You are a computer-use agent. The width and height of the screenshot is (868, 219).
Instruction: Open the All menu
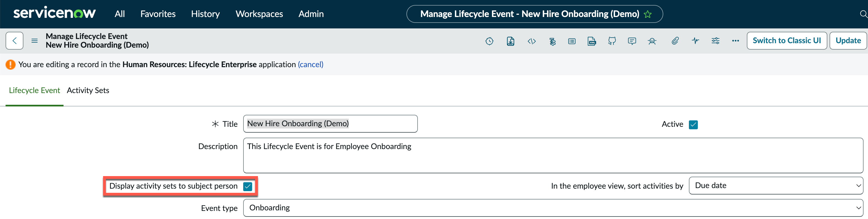[120, 14]
